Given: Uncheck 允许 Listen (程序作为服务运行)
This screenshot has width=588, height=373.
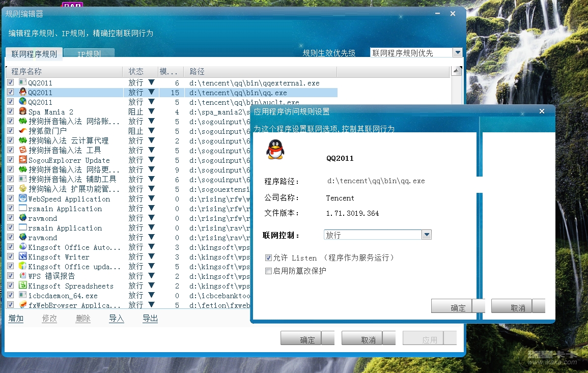Looking at the screenshot, I should (x=268, y=257).
